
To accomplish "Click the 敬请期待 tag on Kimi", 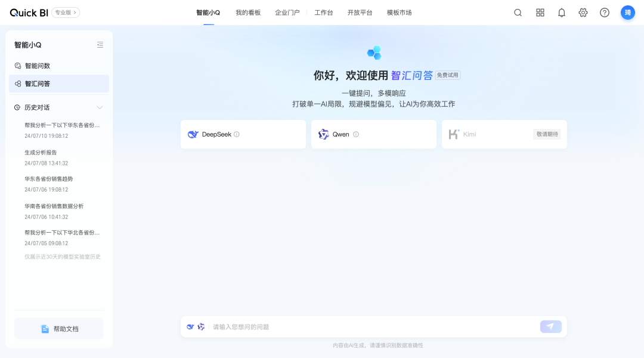I will 547,134.
